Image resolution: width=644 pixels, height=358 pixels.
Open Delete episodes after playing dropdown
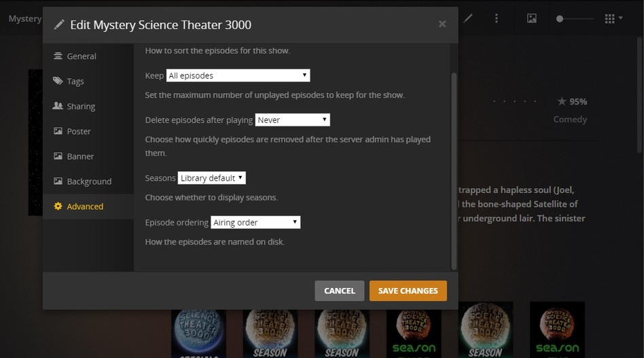[292, 120]
